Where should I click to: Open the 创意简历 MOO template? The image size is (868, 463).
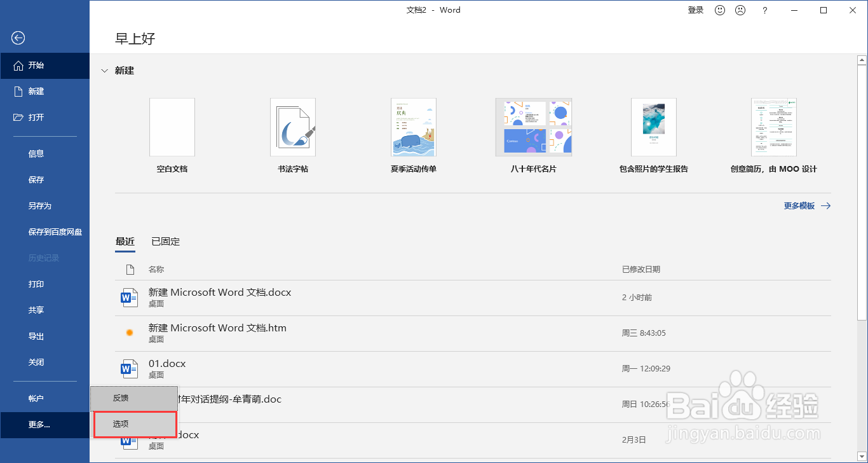pos(774,136)
